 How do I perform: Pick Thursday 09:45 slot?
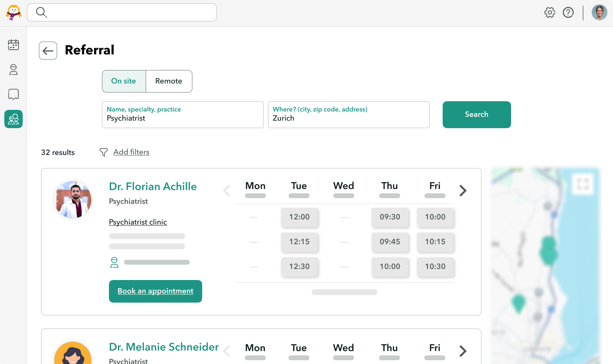(390, 242)
